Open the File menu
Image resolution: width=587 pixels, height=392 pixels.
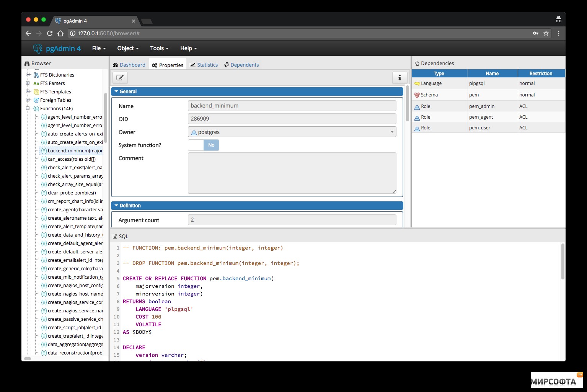click(99, 48)
